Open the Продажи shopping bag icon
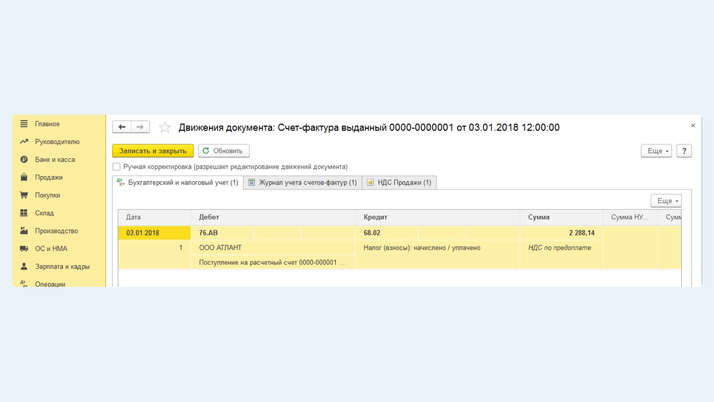This screenshot has height=402, width=714. pos(24,177)
